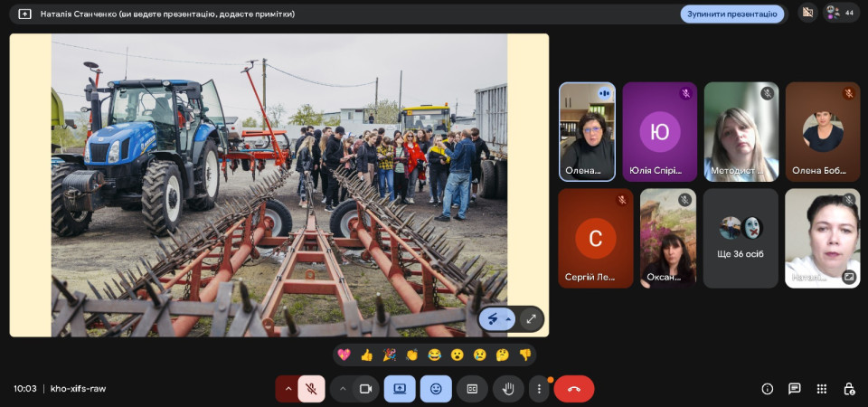This screenshot has width=868, height=407.
Task: Open the meeting details info icon
Action: (x=767, y=389)
